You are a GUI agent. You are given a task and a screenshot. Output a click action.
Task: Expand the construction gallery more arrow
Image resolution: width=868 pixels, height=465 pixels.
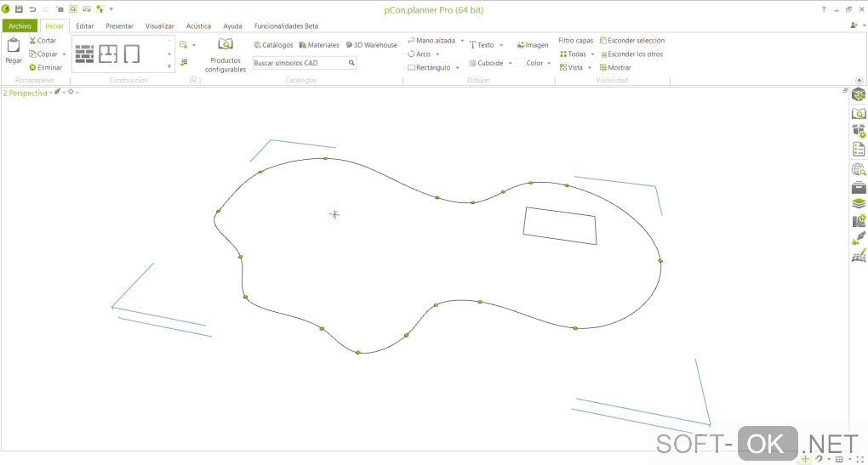(169, 66)
